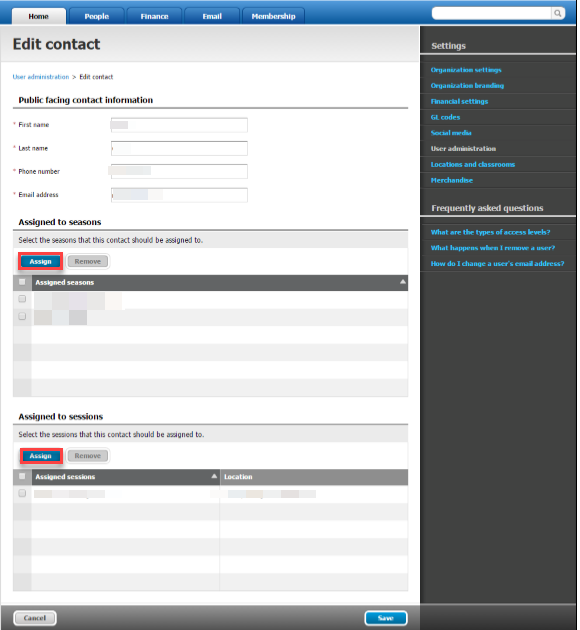Click the search magnifier icon
The image size is (580, 630).
pos(558,13)
